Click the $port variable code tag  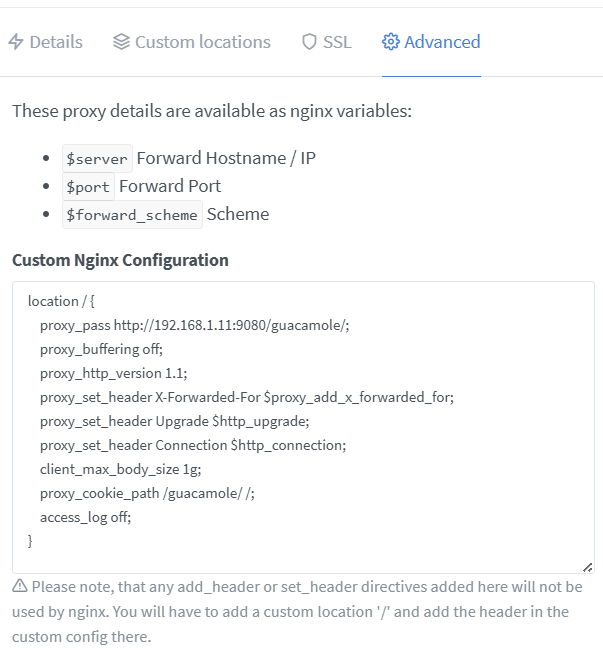pos(88,186)
